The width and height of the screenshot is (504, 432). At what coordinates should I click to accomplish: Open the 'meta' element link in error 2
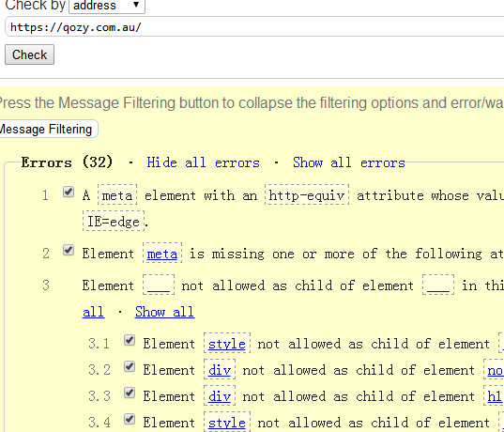click(162, 254)
